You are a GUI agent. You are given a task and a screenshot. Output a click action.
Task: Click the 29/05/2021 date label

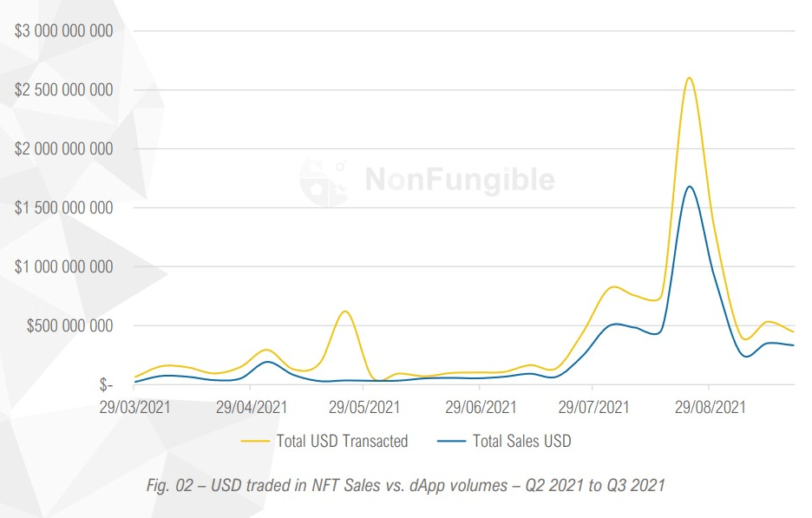[x=364, y=406]
